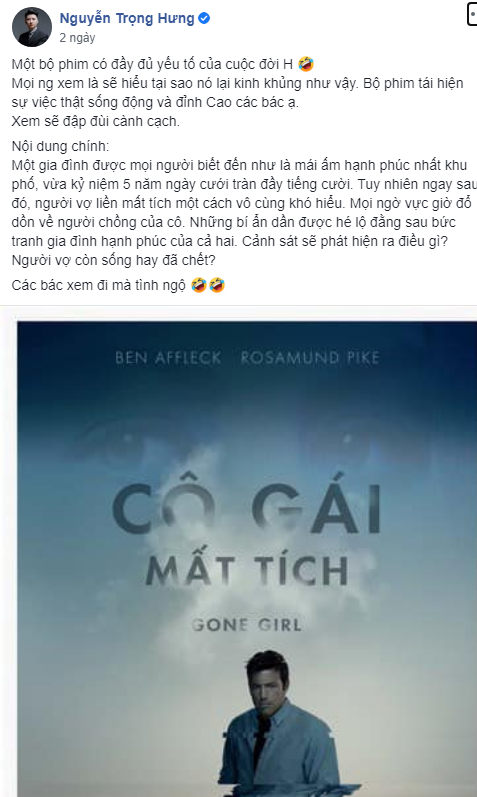
Task: Open Nguyễn Trọng Hưng's profile avatar
Action: point(32,27)
